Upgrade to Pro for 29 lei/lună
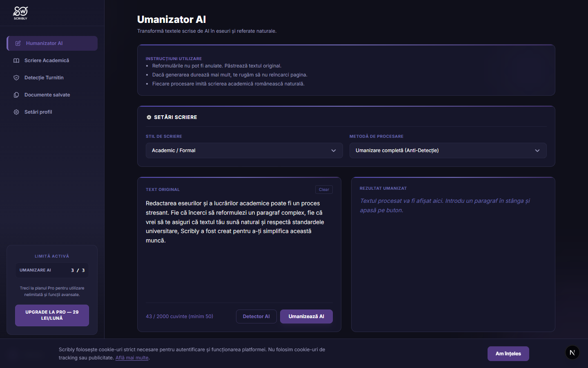The height and width of the screenshot is (368, 588). (x=52, y=315)
